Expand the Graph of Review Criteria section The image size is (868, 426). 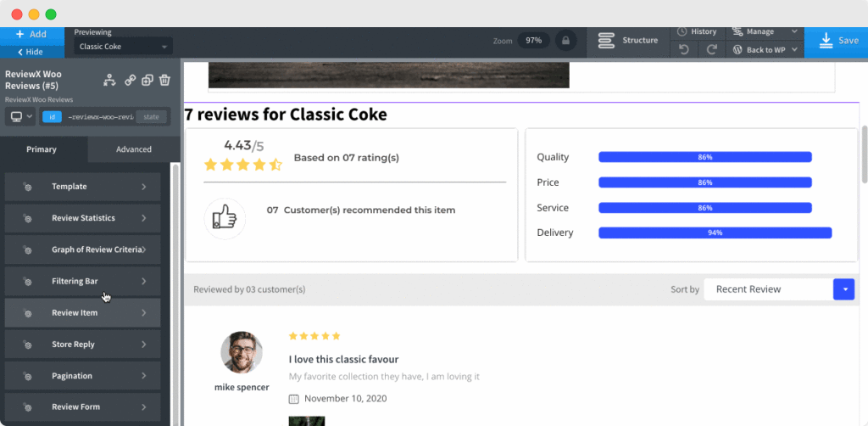pos(82,249)
